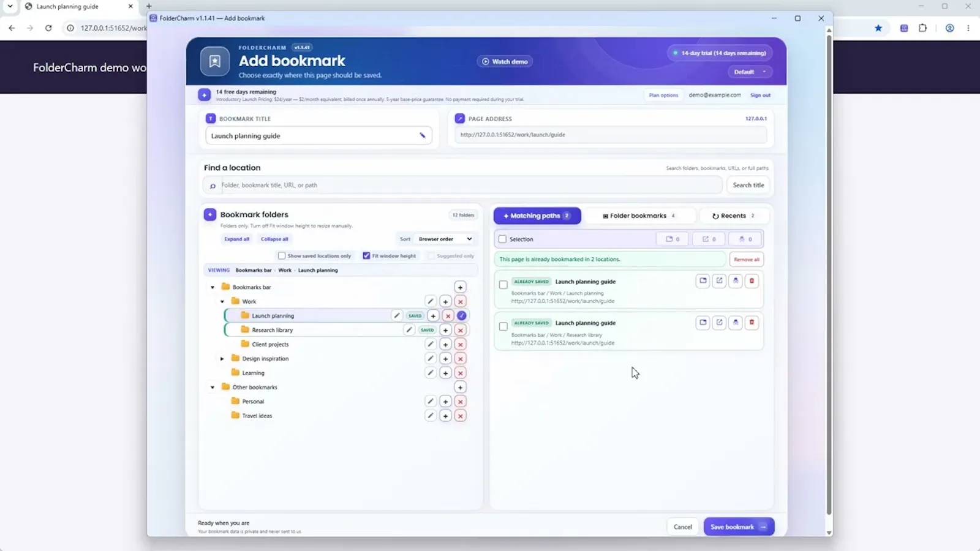Click the Save bookmark button
This screenshot has height=551, width=980.
point(739,527)
